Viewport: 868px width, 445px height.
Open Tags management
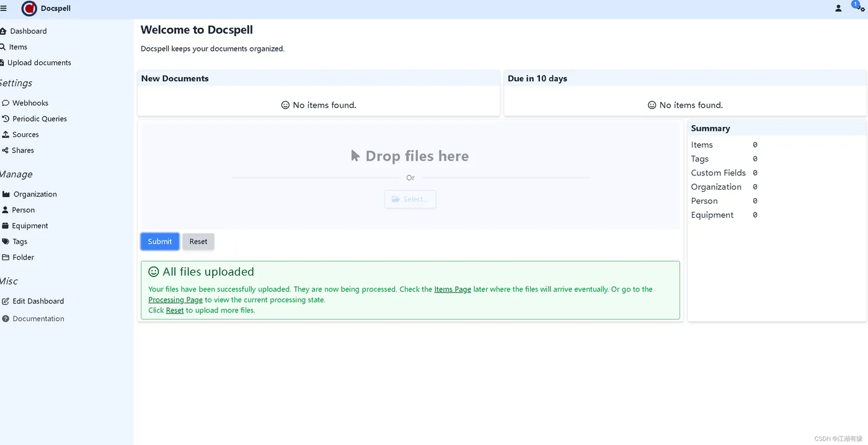coord(20,242)
